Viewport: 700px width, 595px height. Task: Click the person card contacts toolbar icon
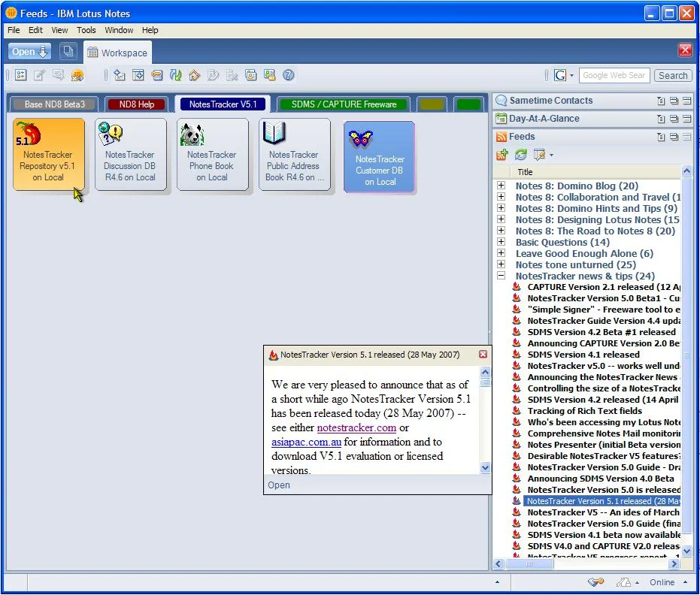[x=251, y=75]
